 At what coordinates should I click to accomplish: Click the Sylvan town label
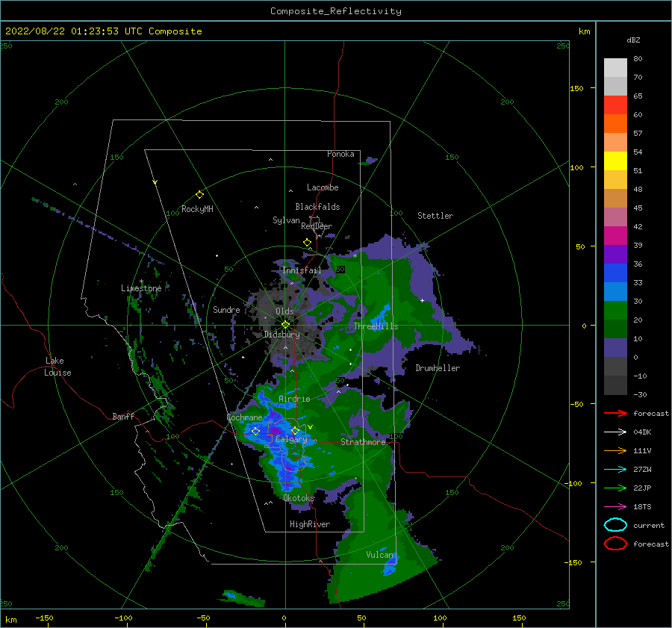[286, 220]
